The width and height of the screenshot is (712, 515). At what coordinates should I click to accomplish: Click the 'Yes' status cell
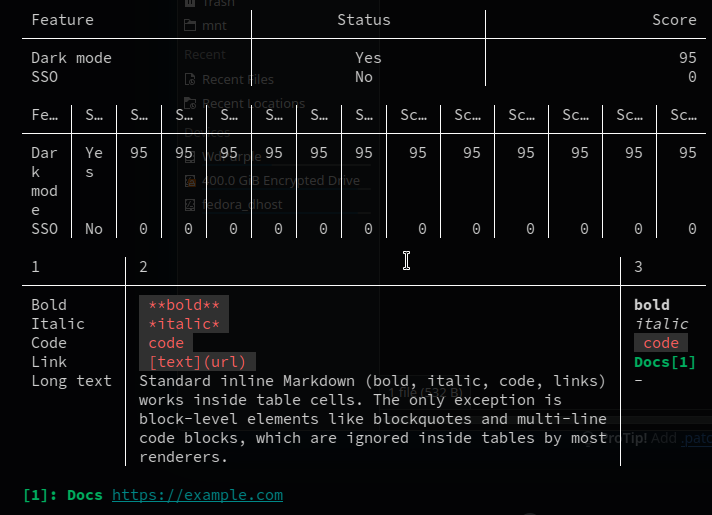click(x=368, y=58)
